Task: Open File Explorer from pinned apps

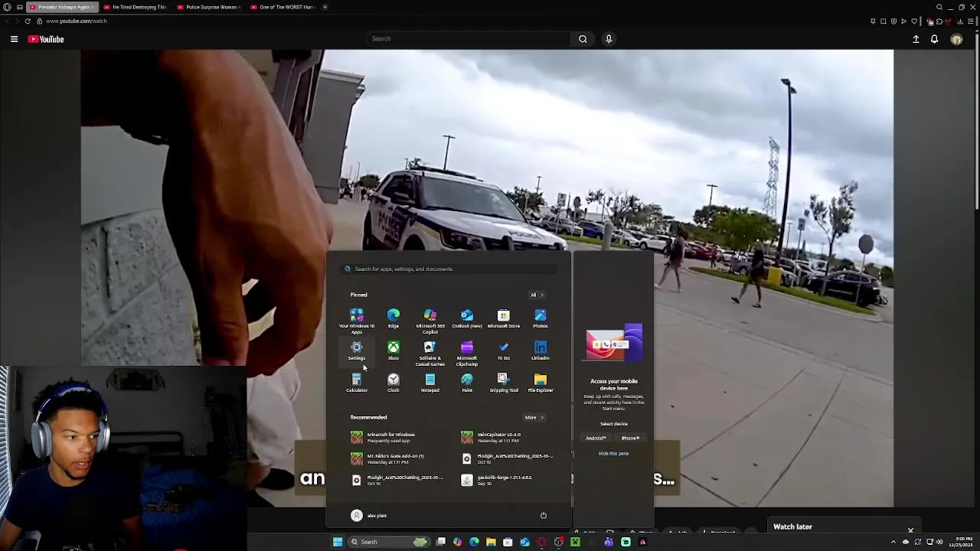Action: point(541,383)
